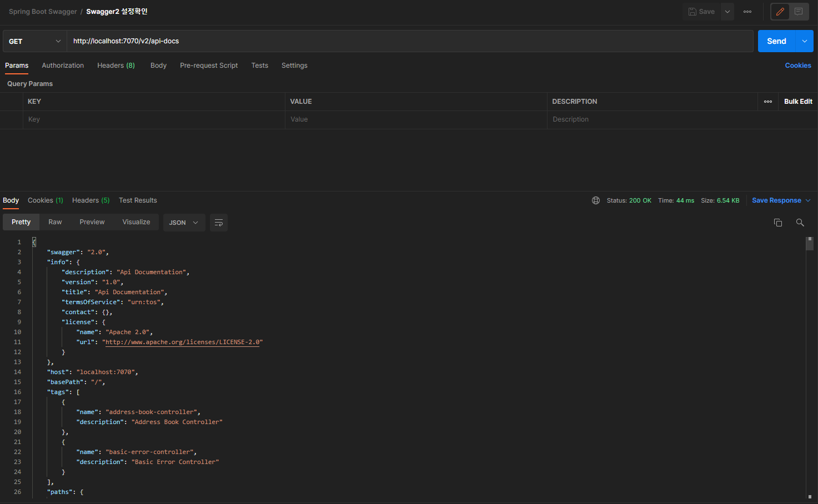818x504 pixels.
Task: Select the Visualize view
Action: 136,222
